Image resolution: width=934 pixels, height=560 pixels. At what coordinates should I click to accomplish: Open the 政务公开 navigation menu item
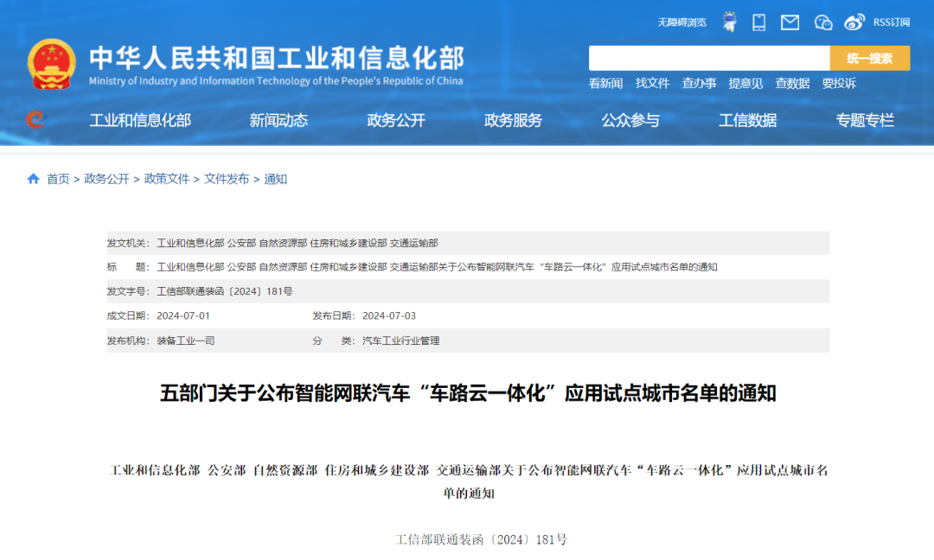[395, 120]
